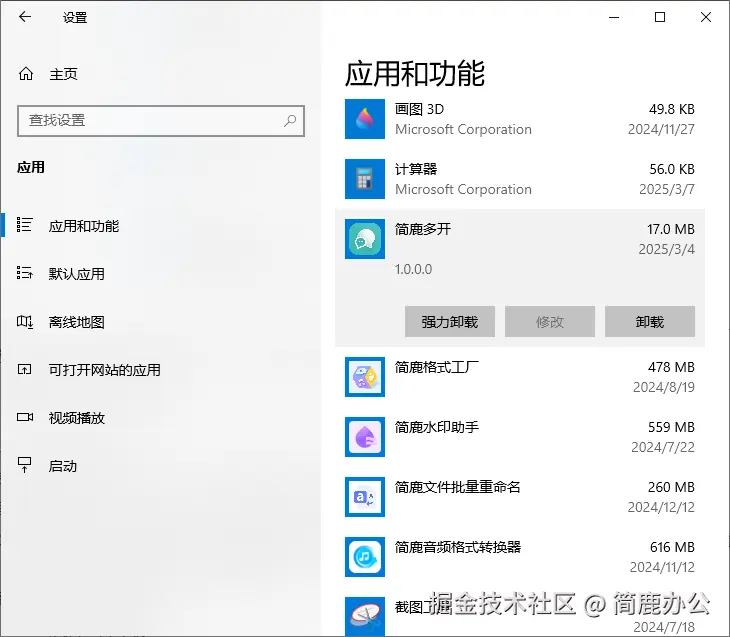The height and width of the screenshot is (637, 730).
Task: Click the 查找设置 search field
Action: [161, 121]
